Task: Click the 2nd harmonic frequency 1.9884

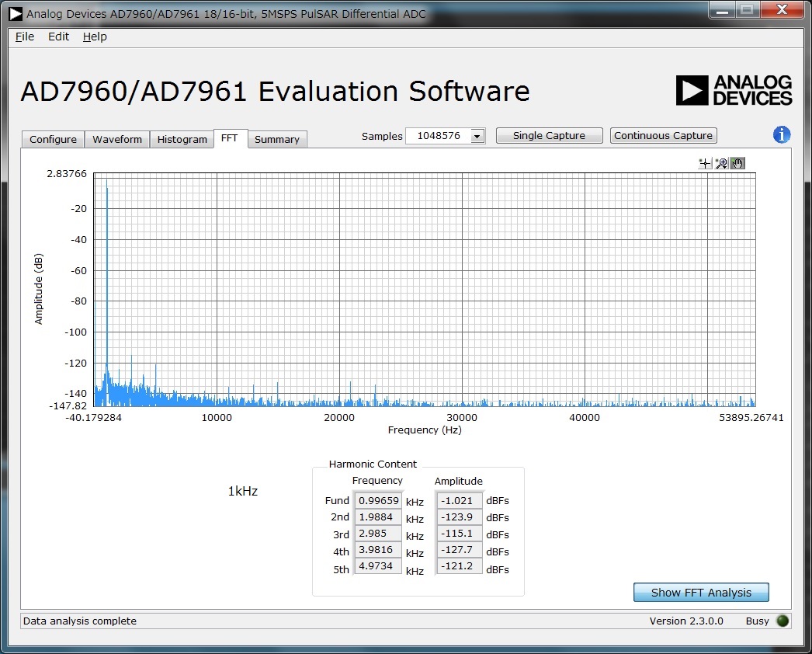Action: [379, 517]
